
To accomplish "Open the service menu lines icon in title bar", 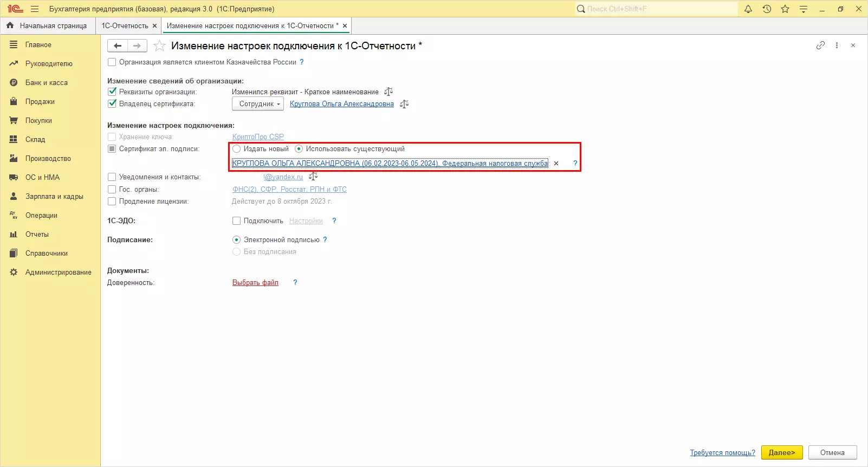I will pos(804,9).
